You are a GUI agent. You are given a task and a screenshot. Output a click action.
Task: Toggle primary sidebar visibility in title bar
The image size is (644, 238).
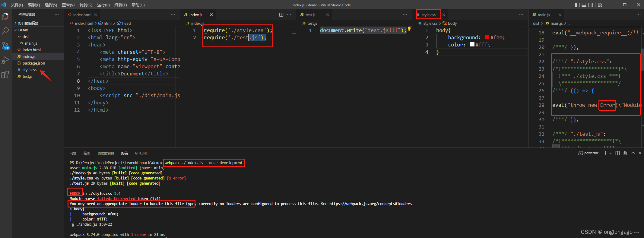577,5
